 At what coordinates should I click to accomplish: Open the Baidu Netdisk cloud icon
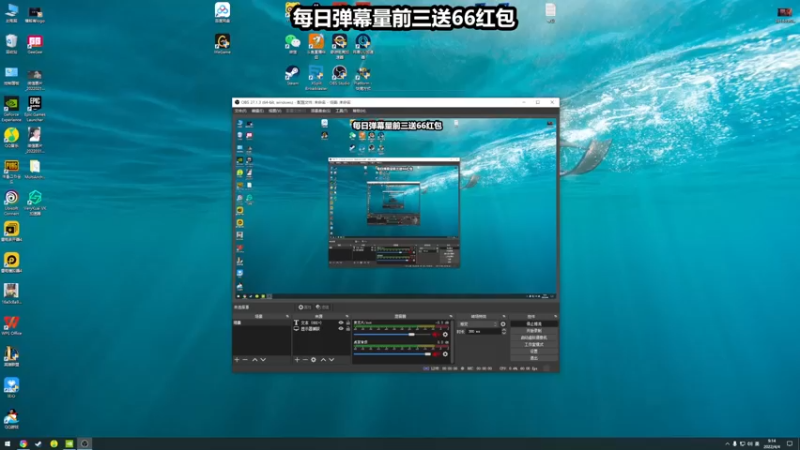click(222, 12)
